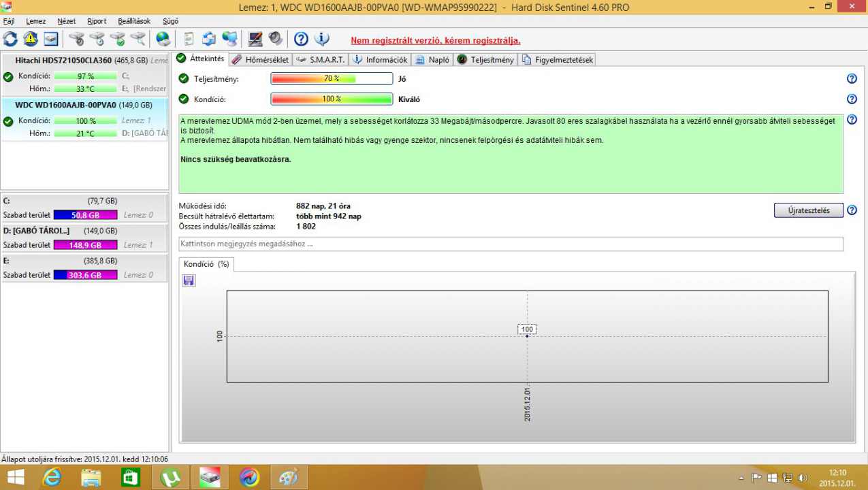
Task: Click the C: free space bar 50,8 GB
Action: tap(85, 215)
